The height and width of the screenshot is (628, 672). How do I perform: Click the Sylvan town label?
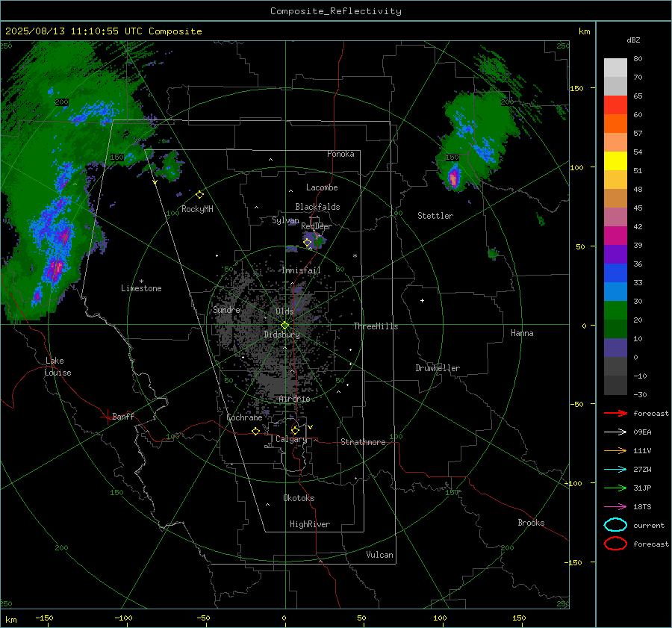285,220
